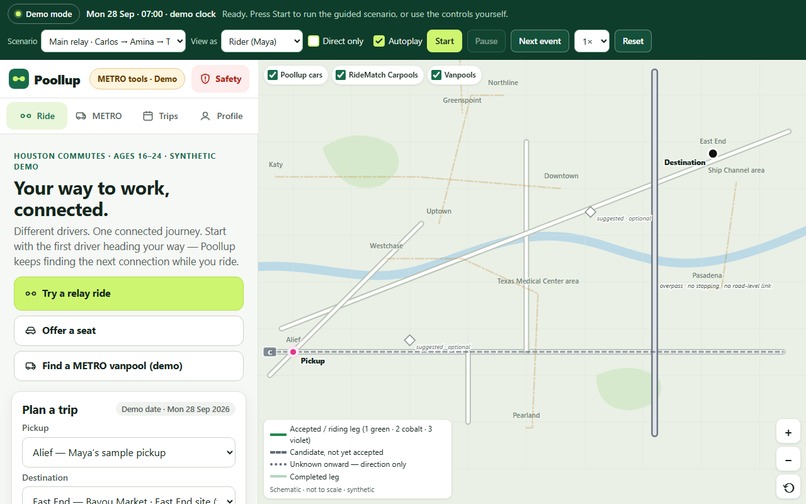Click the pink Pickup marker on map
The width and height of the screenshot is (806, 504).
point(293,352)
